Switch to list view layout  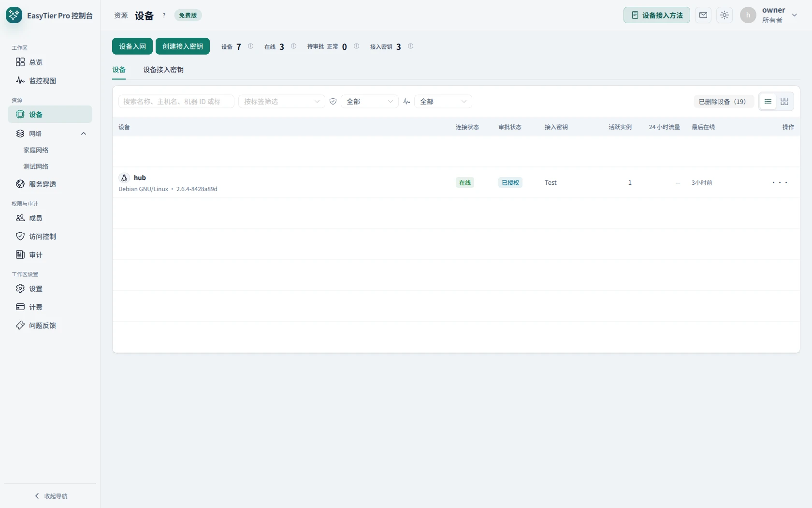tap(768, 102)
